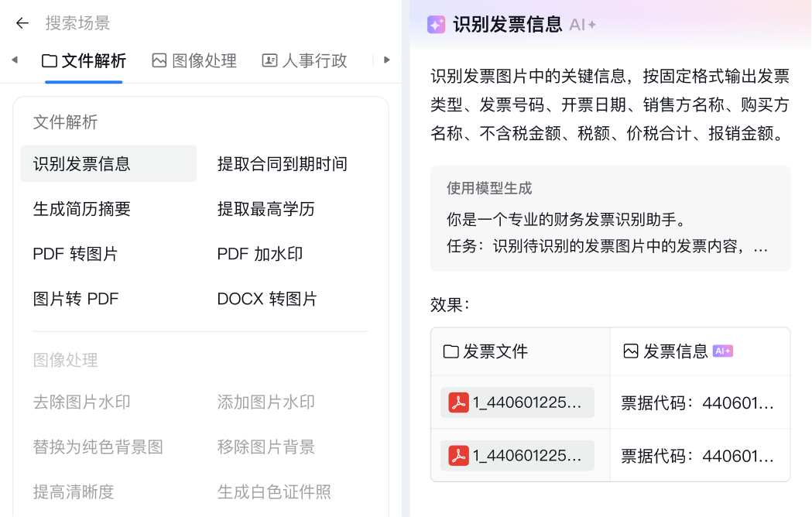Click first row 票据代码 cell

[x=700, y=402]
